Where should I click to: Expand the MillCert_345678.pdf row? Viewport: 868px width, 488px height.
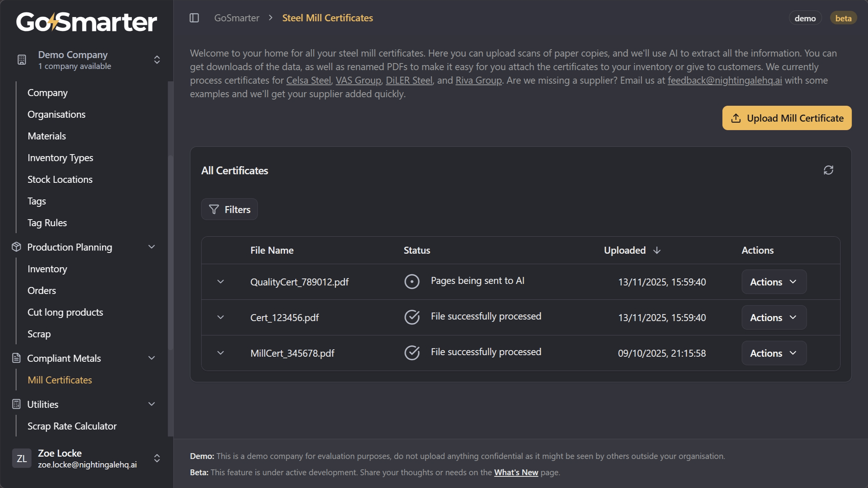tap(220, 353)
